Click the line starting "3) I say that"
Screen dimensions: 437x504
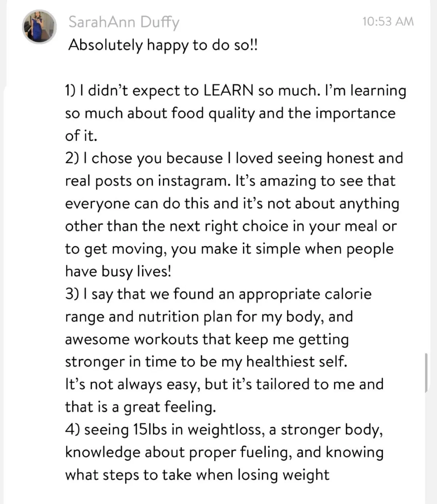coord(218,294)
